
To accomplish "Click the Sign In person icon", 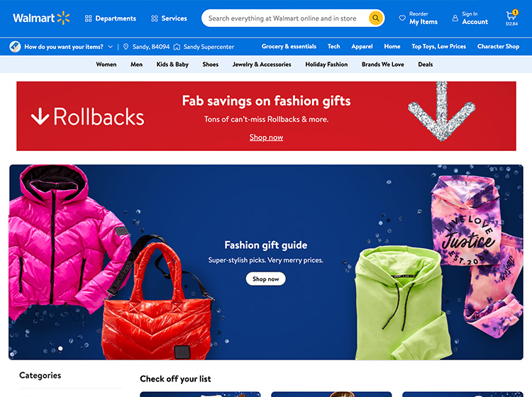I will pyautogui.click(x=455, y=18).
